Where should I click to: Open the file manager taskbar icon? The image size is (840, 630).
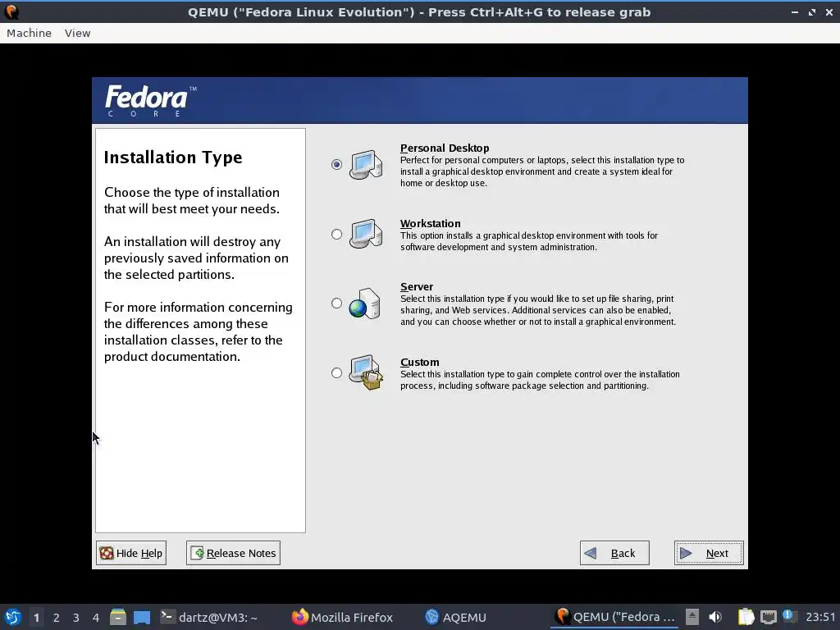(118, 617)
